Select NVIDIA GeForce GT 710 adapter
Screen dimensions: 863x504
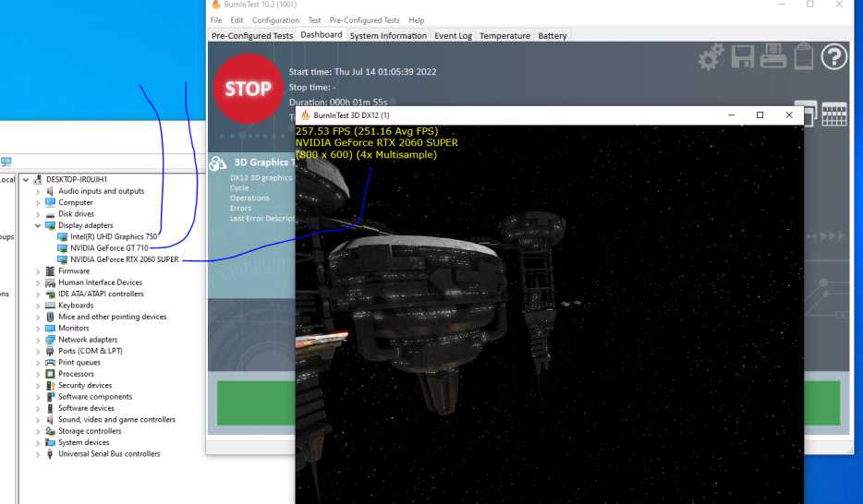point(109,248)
